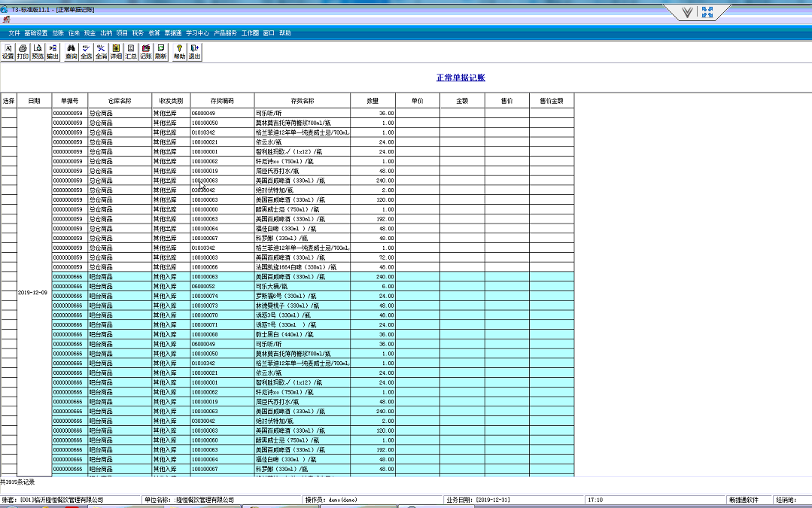Open the 工作圈 menu

250,33
